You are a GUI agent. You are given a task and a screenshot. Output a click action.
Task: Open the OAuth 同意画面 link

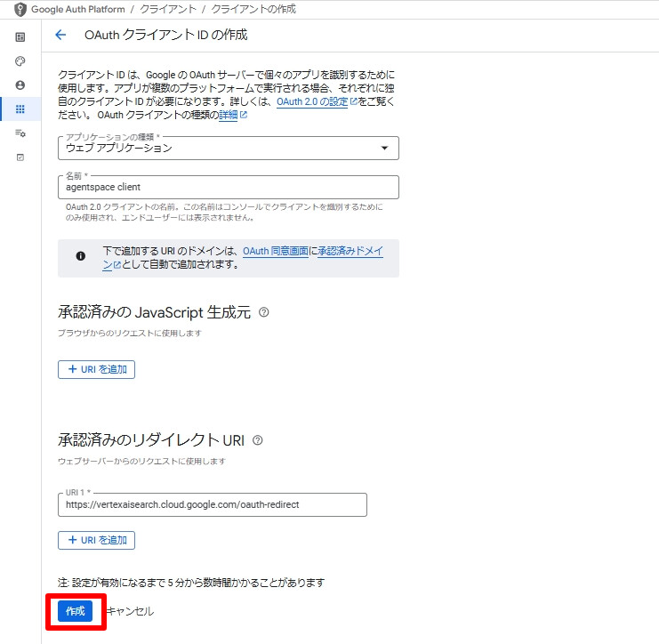pyautogui.click(x=276, y=251)
